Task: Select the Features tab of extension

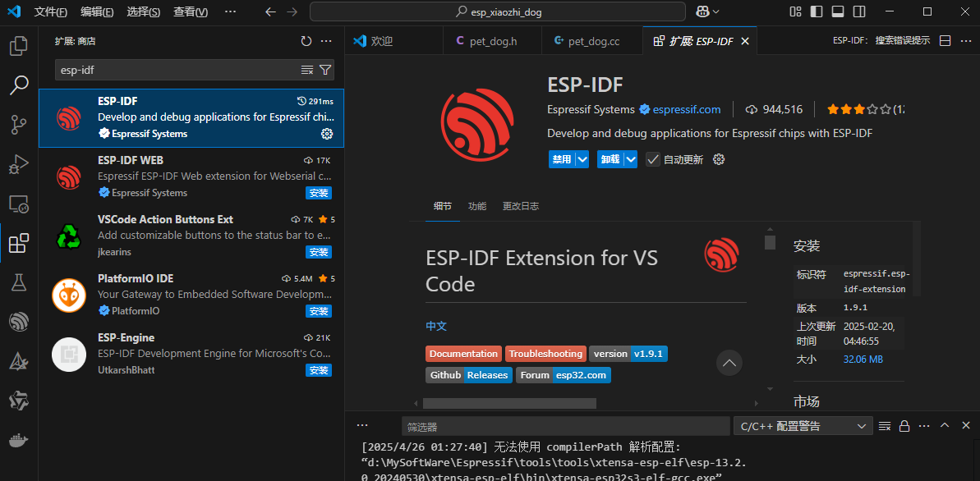Action: point(477,206)
